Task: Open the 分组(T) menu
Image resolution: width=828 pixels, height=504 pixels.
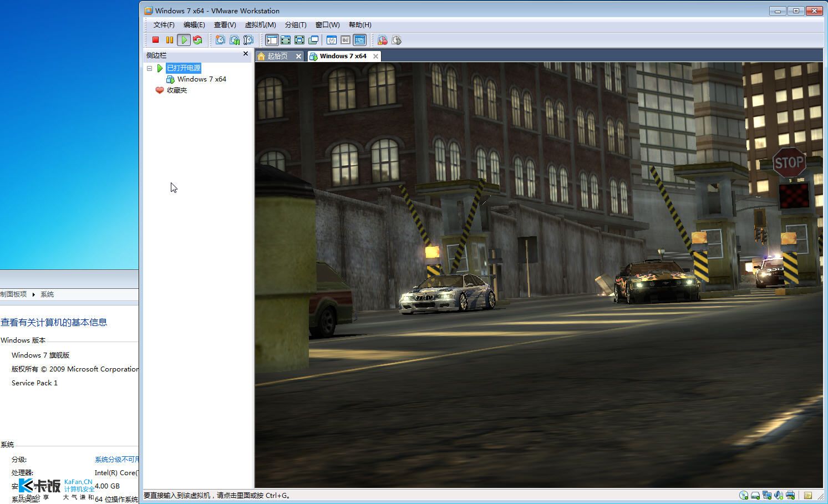Action: pos(296,25)
